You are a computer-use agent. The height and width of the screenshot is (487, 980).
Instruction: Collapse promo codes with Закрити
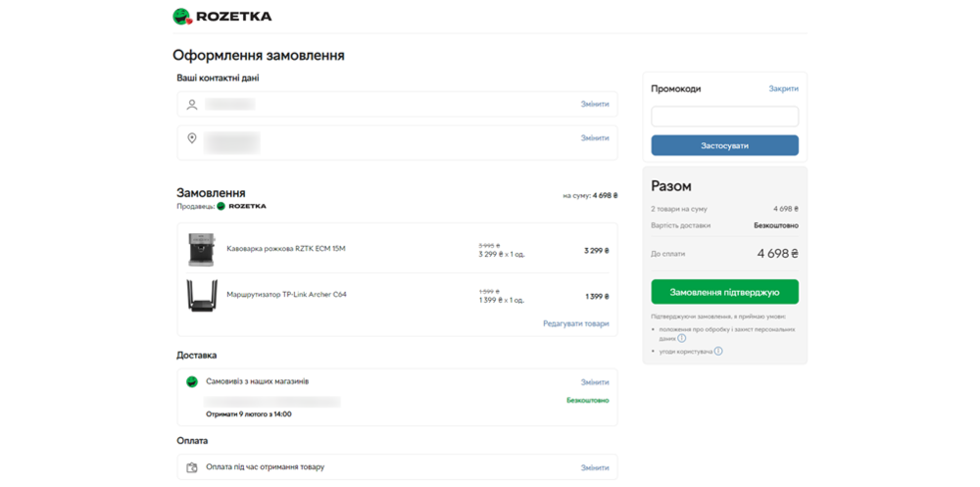click(x=783, y=89)
